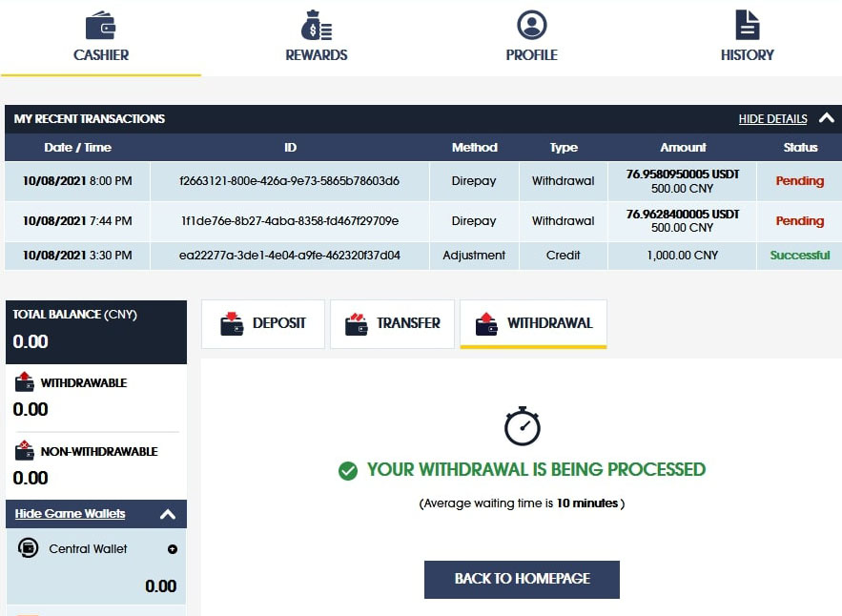The height and width of the screenshot is (616, 842).
Task: Click the Withdrawable wallet icon
Action: coord(25,382)
